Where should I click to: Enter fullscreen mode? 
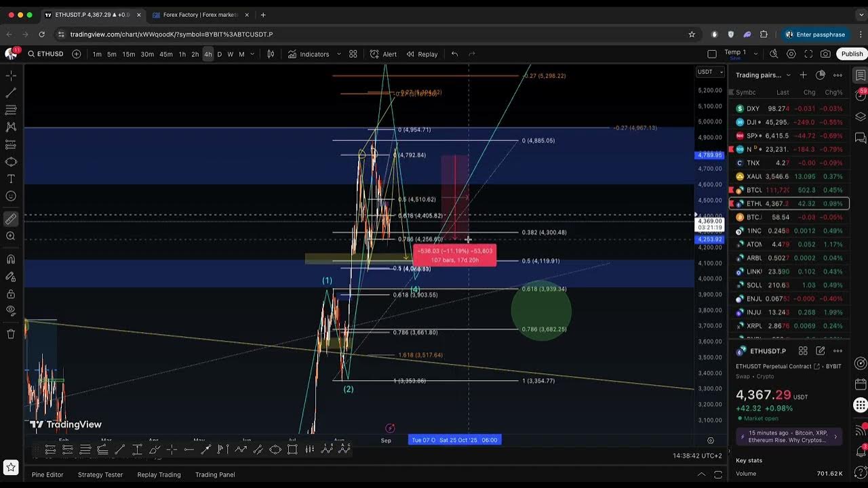(x=808, y=54)
